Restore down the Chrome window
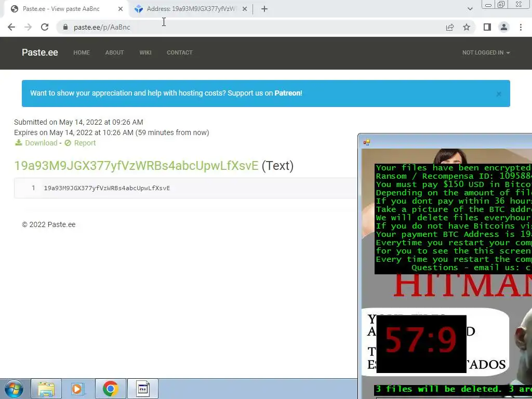The image size is (532, 399). [501, 4]
